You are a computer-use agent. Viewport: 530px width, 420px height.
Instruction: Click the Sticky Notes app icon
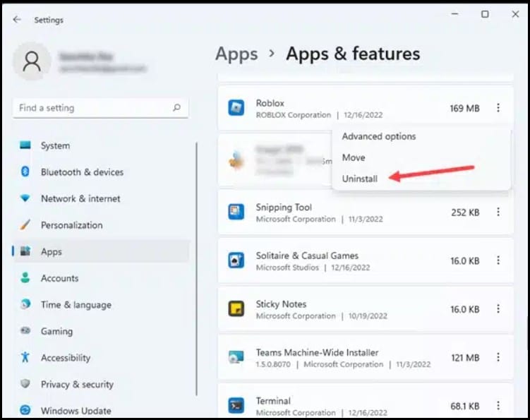click(236, 308)
